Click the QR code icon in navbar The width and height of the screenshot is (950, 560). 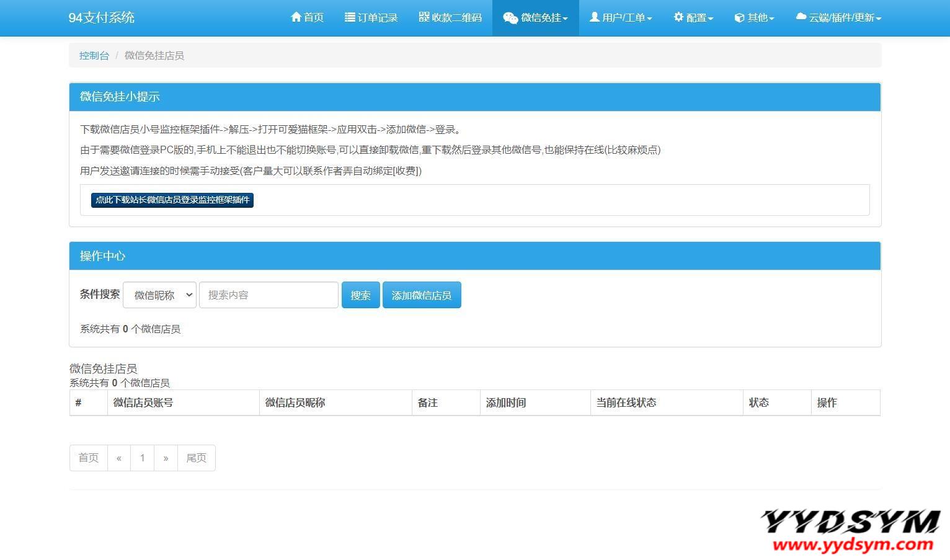[424, 17]
